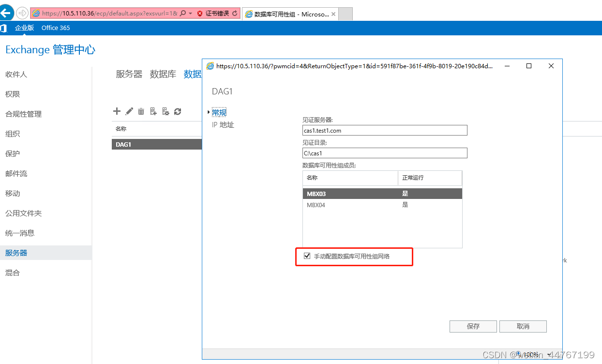Select the 常规 section in the dialog
Screen dimensions: 602x364
point(219,112)
